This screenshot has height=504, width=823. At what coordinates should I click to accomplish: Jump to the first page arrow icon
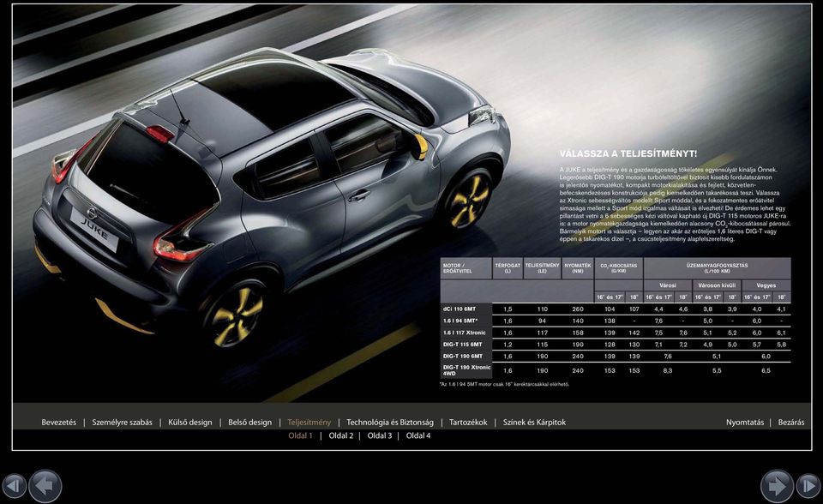(13, 486)
